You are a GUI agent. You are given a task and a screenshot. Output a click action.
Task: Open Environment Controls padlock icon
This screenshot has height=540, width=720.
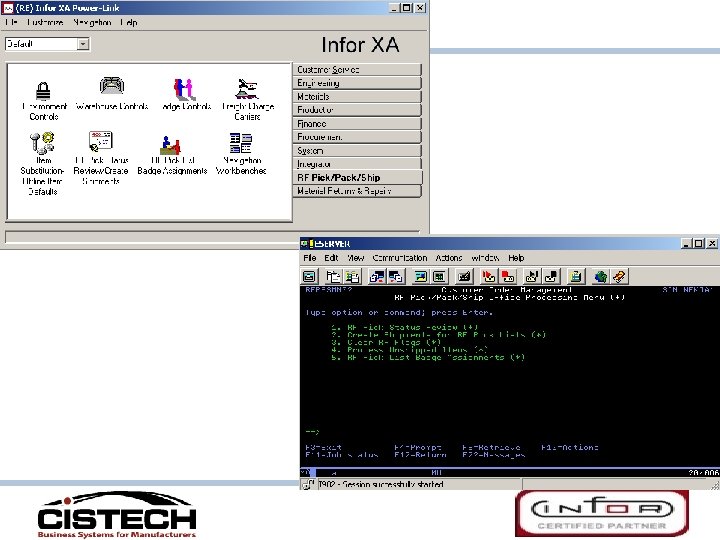(43, 91)
